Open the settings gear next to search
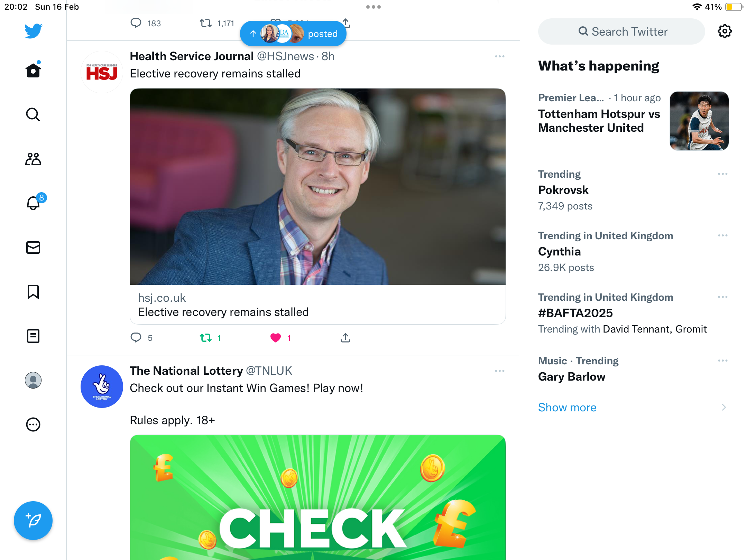The image size is (747, 560). (725, 31)
